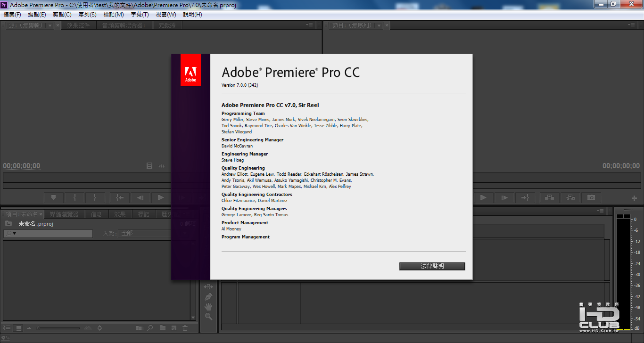The width and height of the screenshot is (644, 343).
Task: Open the Sort Icons arrows menu
Action: pos(99,328)
